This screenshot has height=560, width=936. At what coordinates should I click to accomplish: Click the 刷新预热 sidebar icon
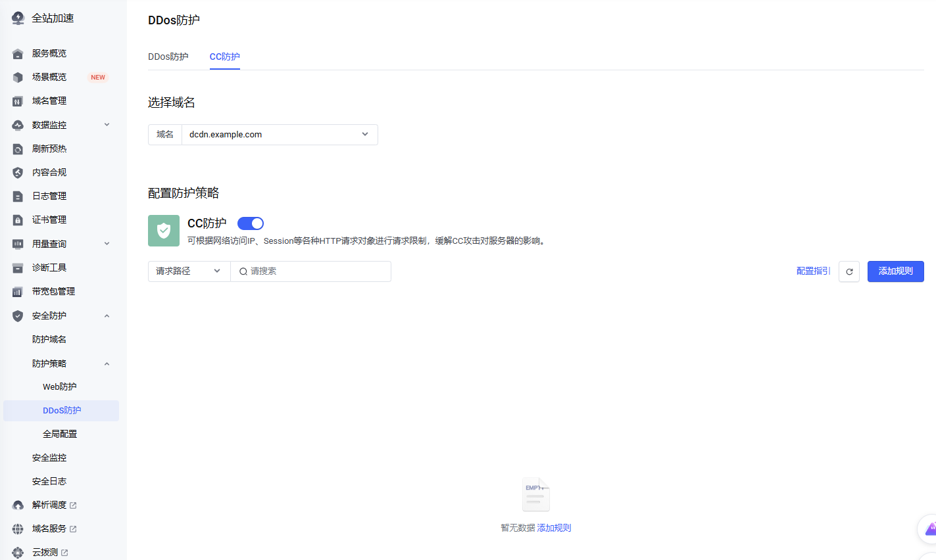[x=18, y=149]
